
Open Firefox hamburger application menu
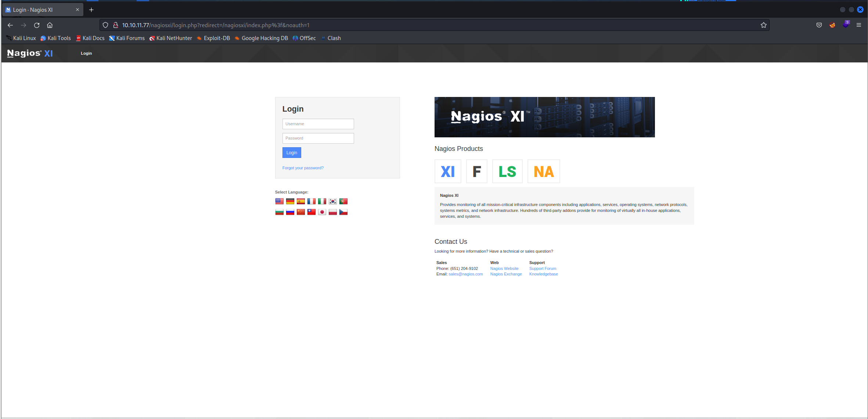[x=858, y=25]
